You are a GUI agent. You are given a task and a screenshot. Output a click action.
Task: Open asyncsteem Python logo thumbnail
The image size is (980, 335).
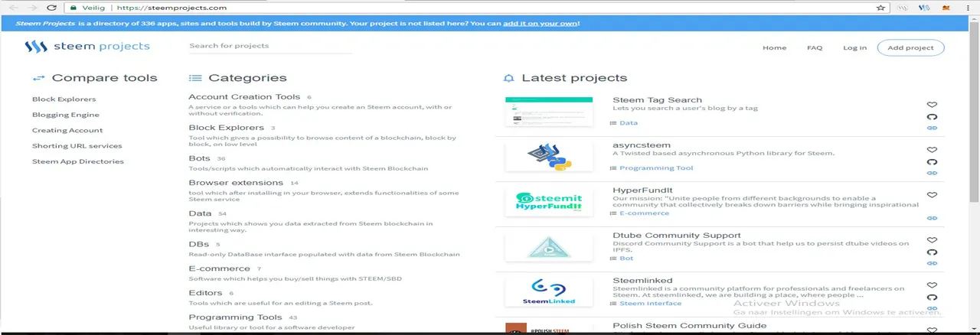tap(549, 158)
